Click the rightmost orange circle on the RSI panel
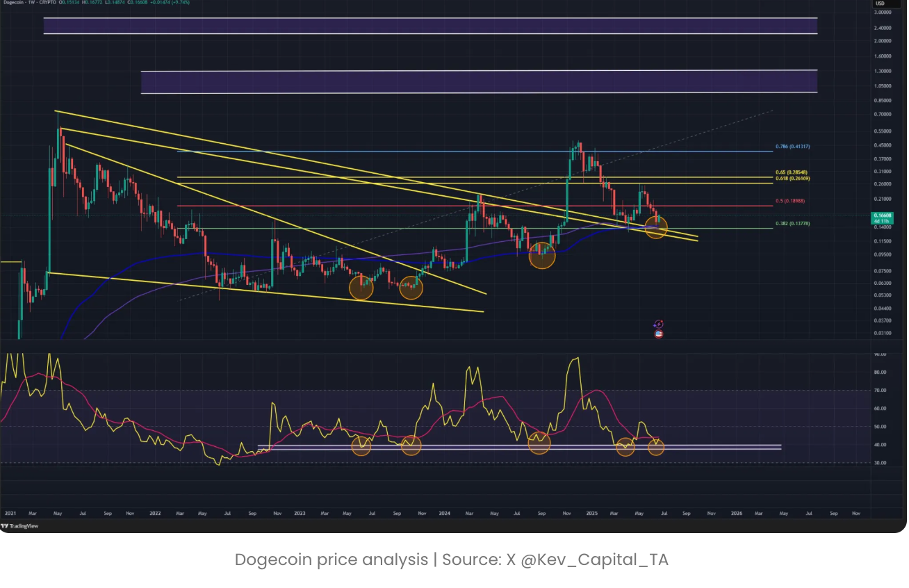909x588 pixels. 656,448
